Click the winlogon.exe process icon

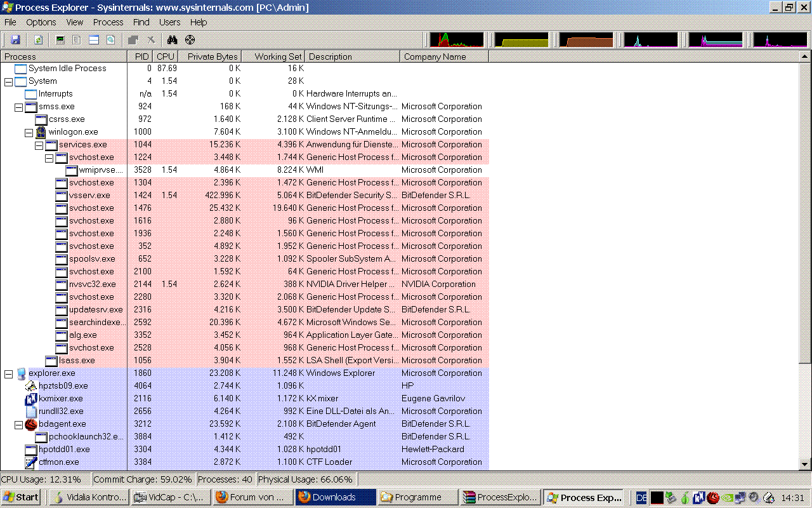[x=41, y=131]
